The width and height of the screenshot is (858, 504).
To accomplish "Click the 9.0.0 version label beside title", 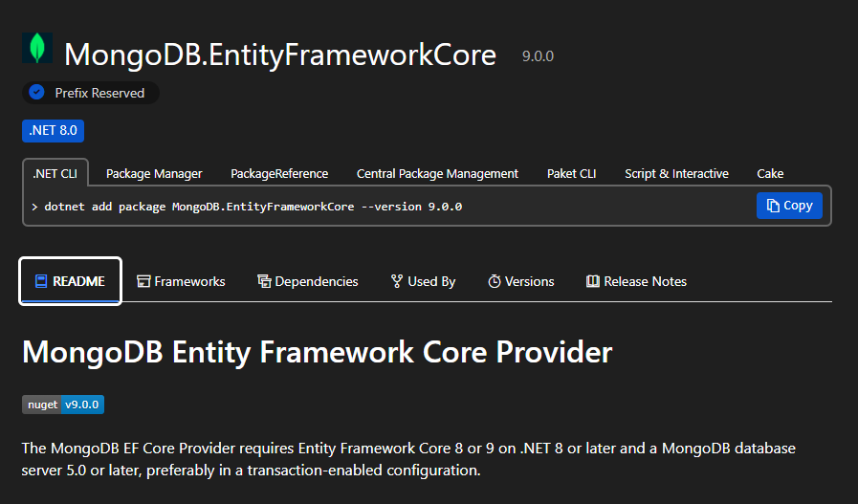I will 538,56.
